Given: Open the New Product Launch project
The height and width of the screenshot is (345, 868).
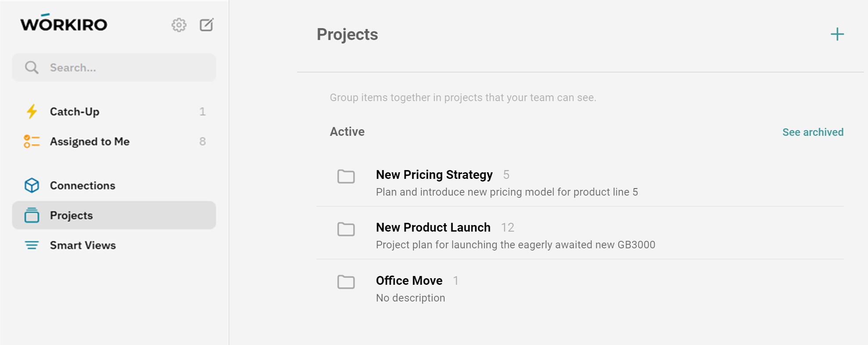Looking at the screenshot, I should tap(433, 228).
